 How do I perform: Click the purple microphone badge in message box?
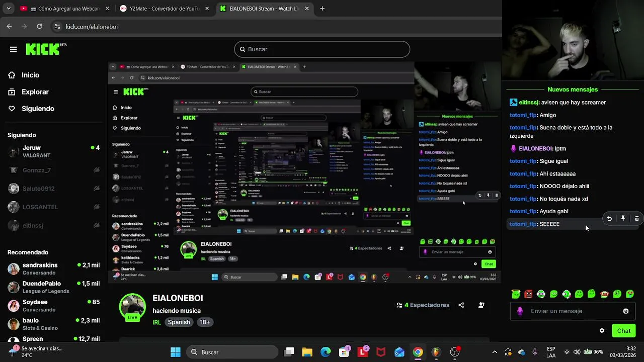[520, 311]
